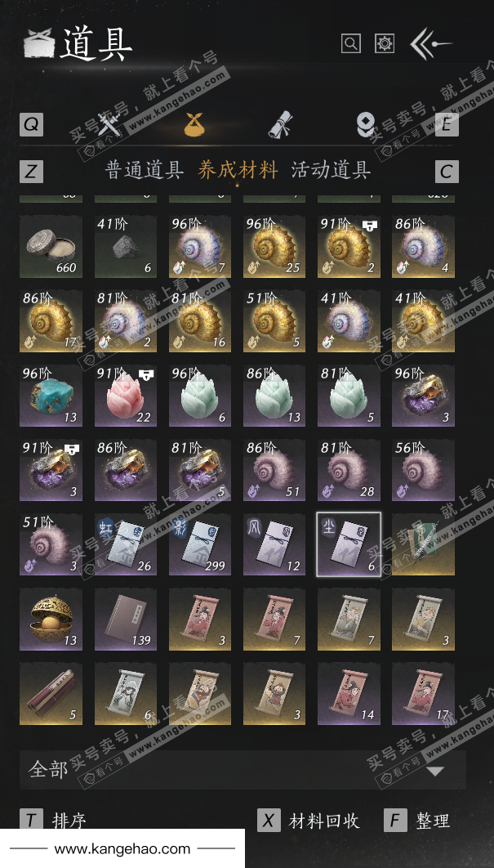Open the search magnifier icon
Image resolution: width=494 pixels, height=868 pixels.
(351, 43)
